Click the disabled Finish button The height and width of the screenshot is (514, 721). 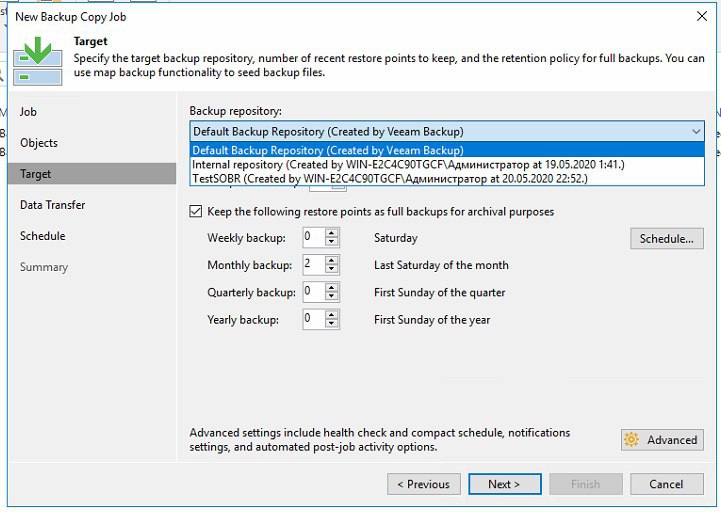(x=586, y=484)
